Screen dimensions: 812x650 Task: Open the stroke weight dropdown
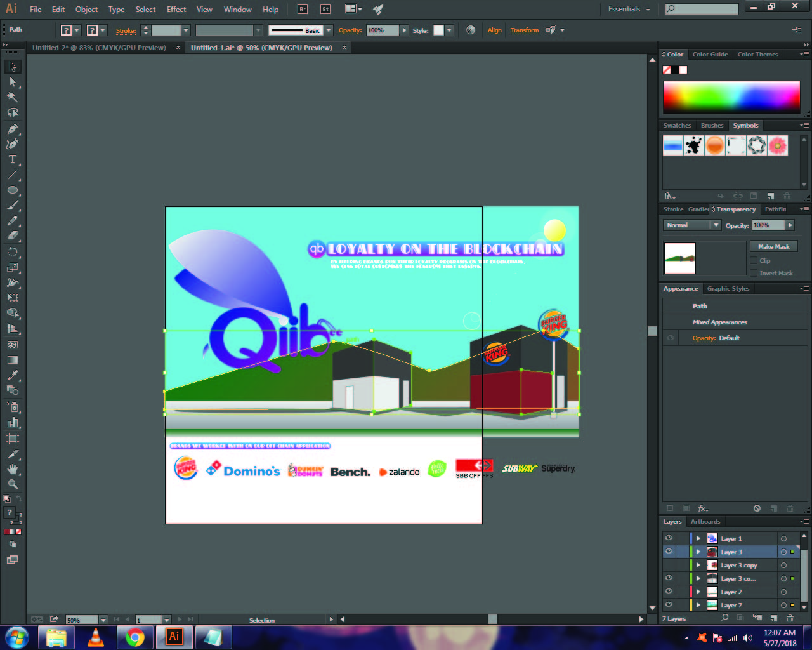coord(186,30)
